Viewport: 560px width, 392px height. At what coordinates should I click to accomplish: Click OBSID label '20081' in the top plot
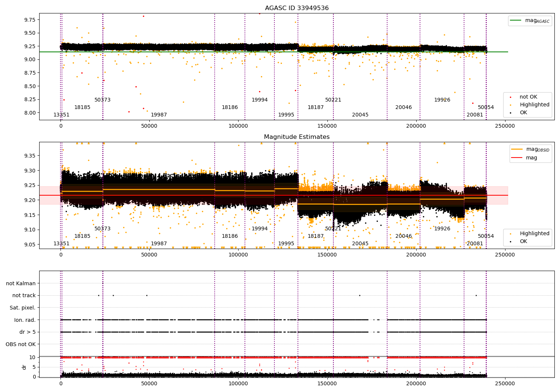(x=475, y=115)
